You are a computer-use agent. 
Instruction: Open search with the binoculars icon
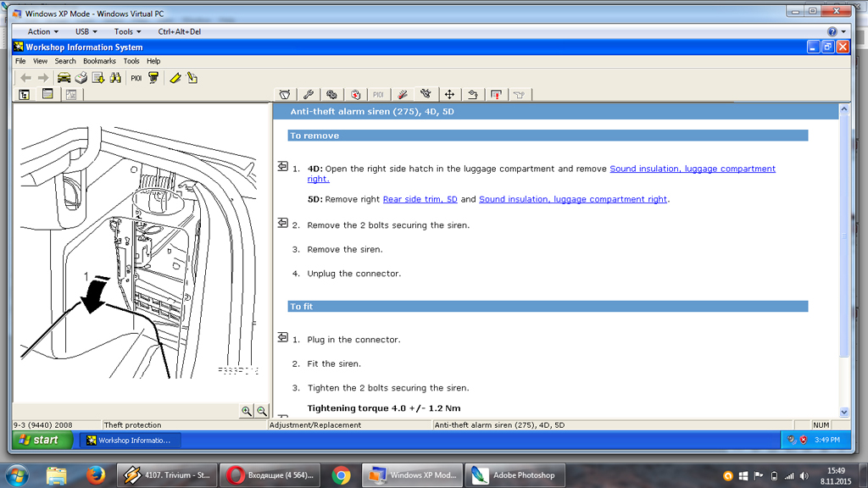pyautogui.click(x=115, y=78)
